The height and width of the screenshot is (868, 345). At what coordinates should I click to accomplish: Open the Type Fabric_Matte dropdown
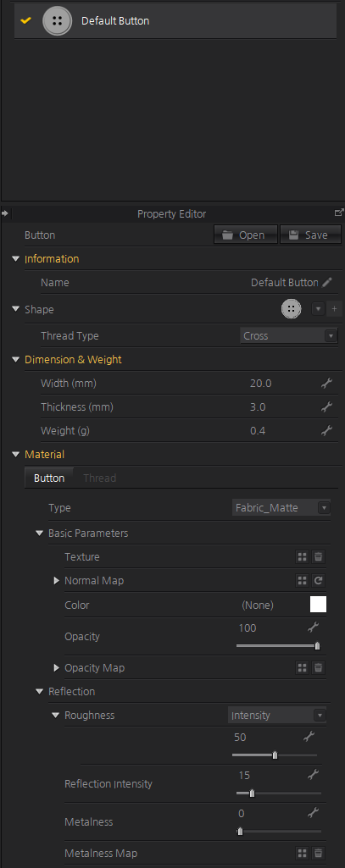tap(281, 507)
